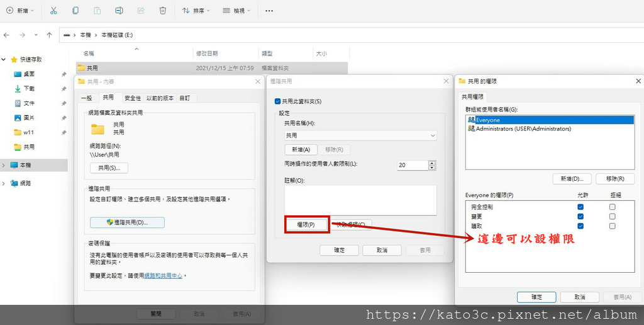Click the 進階共用(D)... button
Screen dimensions: 644x325
[x=127, y=222]
